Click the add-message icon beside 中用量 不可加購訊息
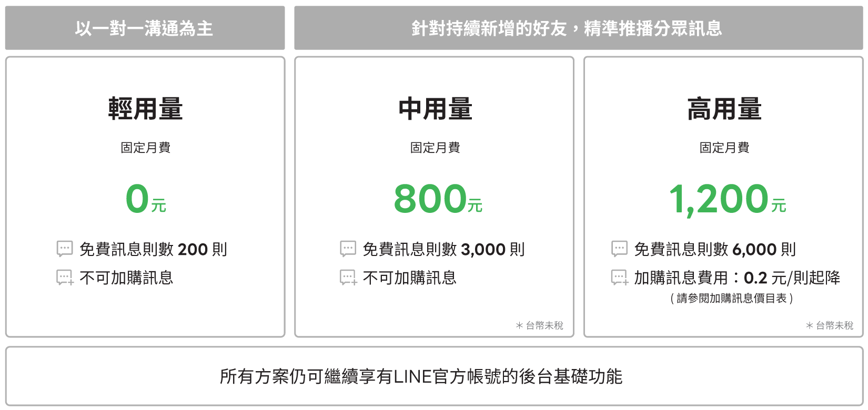 pos(348,278)
